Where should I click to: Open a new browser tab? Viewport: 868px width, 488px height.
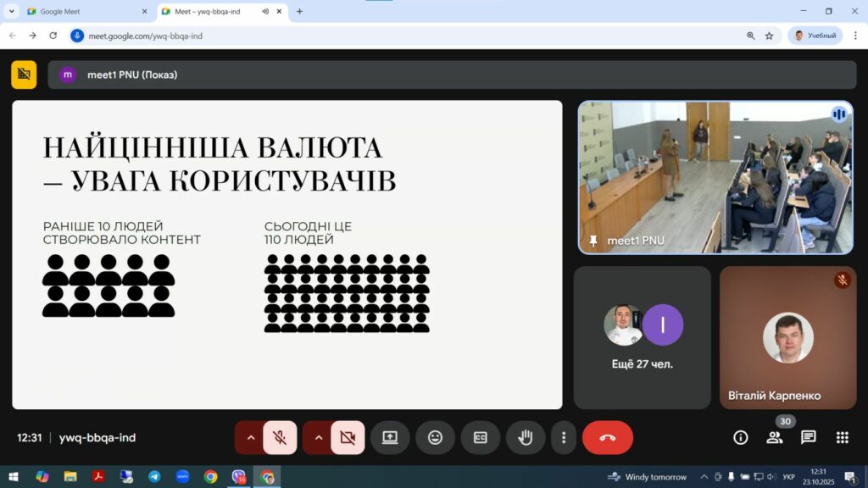click(x=299, y=11)
